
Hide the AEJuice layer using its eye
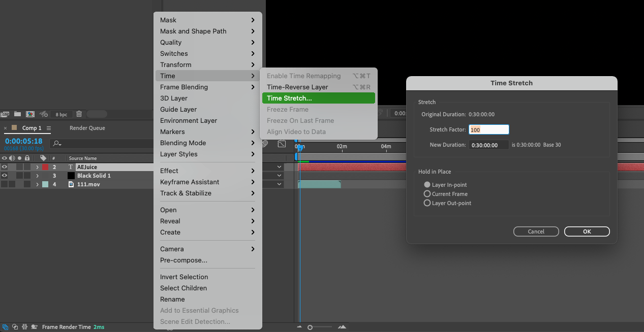point(5,167)
